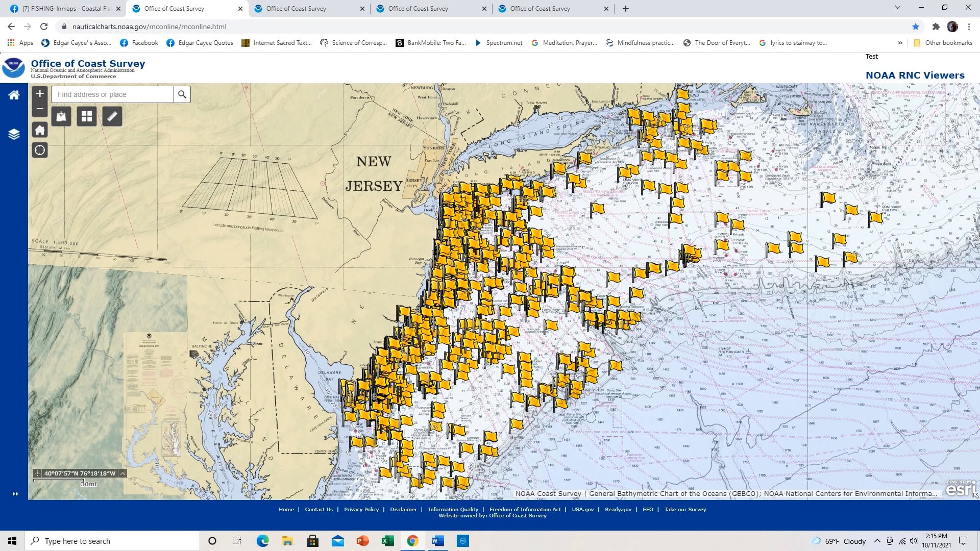Switch to the FISHING-Inmaps Coastal tab
This screenshot has height=551, width=980.
coord(66,8)
